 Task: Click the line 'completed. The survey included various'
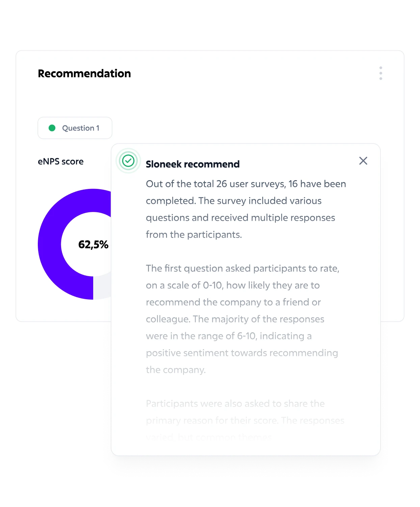click(234, 201)
